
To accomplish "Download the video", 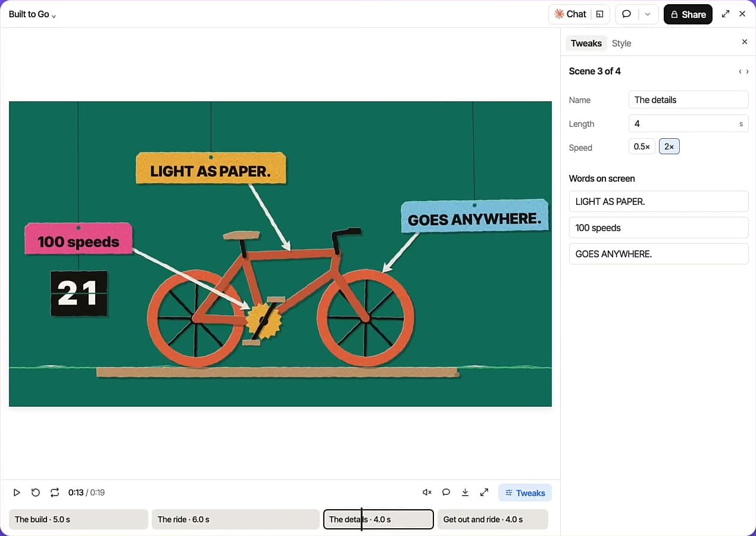I will 465,493.
